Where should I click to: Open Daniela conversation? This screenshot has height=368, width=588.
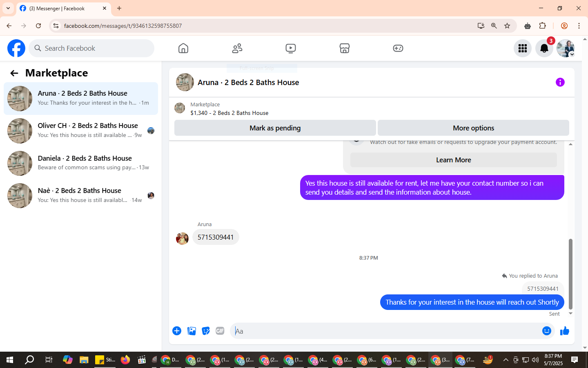pos(81,163)
